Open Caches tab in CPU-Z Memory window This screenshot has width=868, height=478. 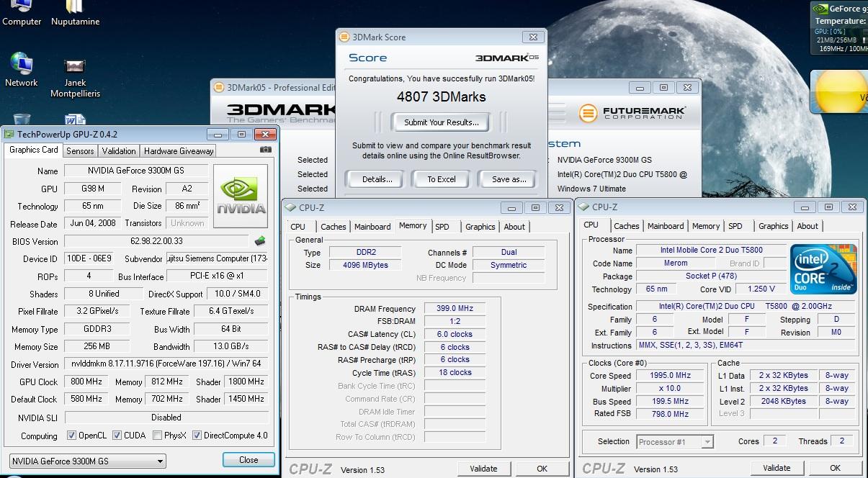[x=334, y=227]
